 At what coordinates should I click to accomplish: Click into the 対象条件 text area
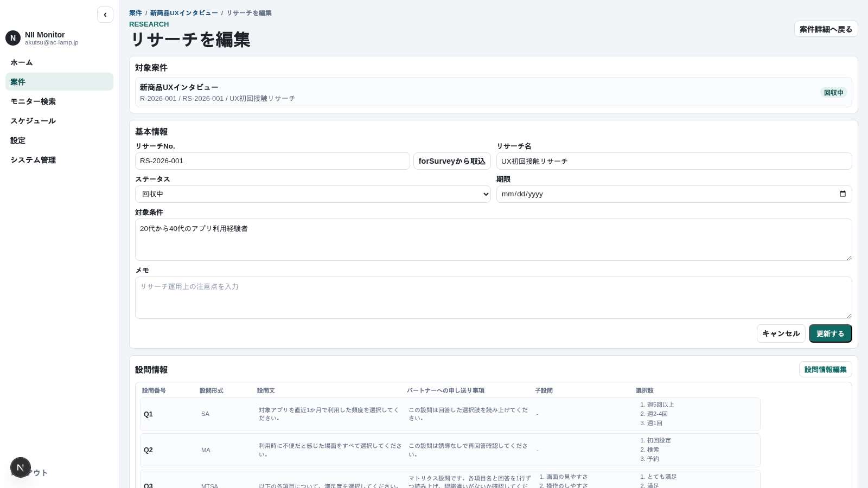click(494, 240)
